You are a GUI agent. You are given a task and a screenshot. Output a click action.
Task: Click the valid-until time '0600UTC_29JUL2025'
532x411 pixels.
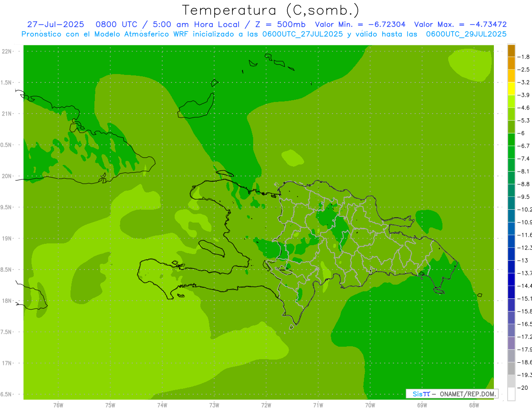pos(466,34)
